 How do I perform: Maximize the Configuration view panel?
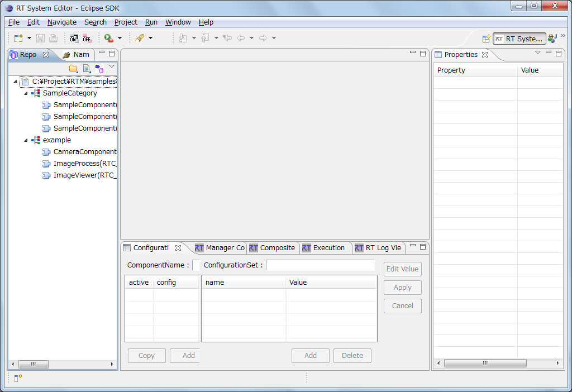click(423, 247)
